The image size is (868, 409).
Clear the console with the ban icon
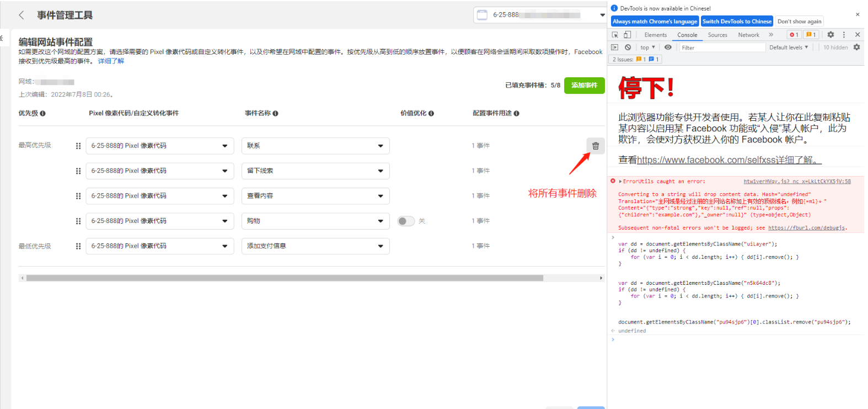click(628, 47)
